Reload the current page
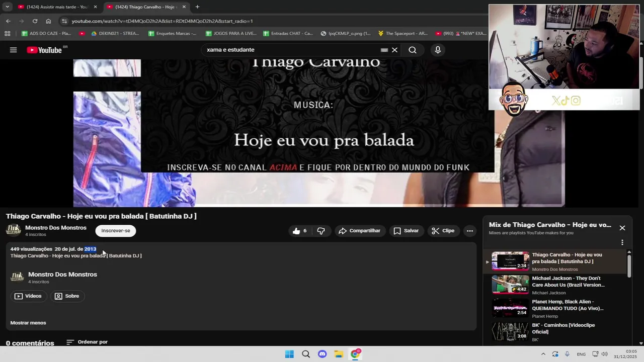Screen dimensions: 644x362 35,21
